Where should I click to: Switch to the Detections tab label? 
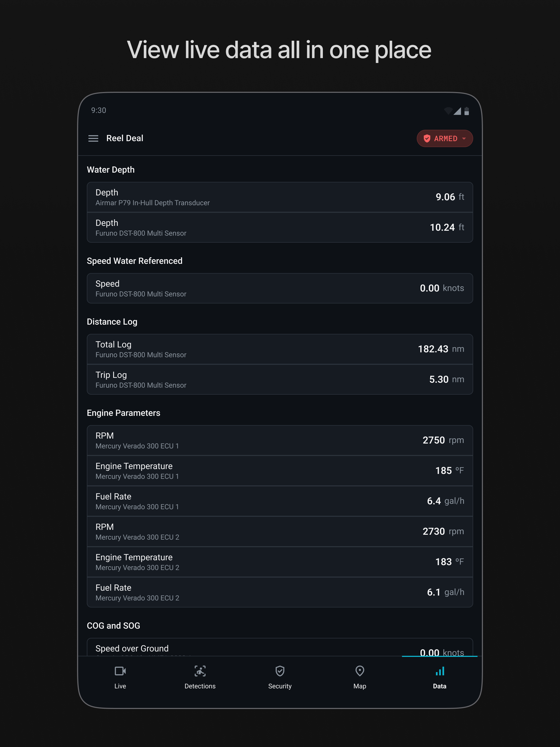(200, 686)
